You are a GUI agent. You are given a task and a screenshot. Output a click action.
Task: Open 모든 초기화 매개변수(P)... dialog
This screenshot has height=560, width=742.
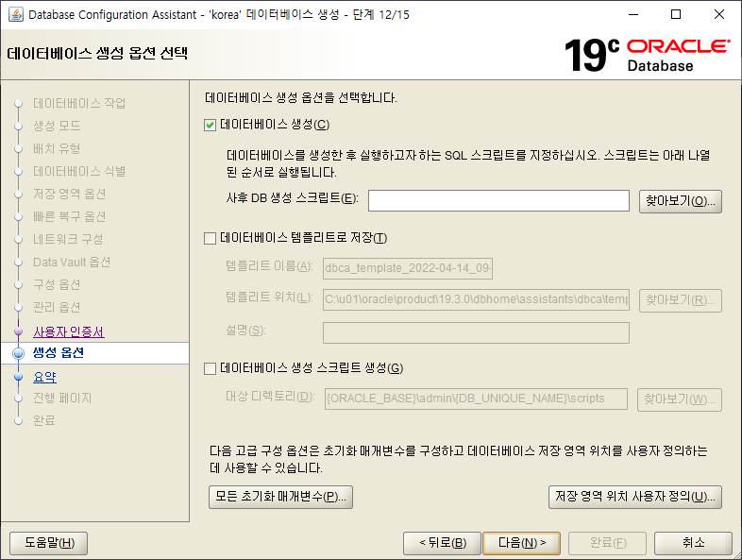[x=280, y=497]
